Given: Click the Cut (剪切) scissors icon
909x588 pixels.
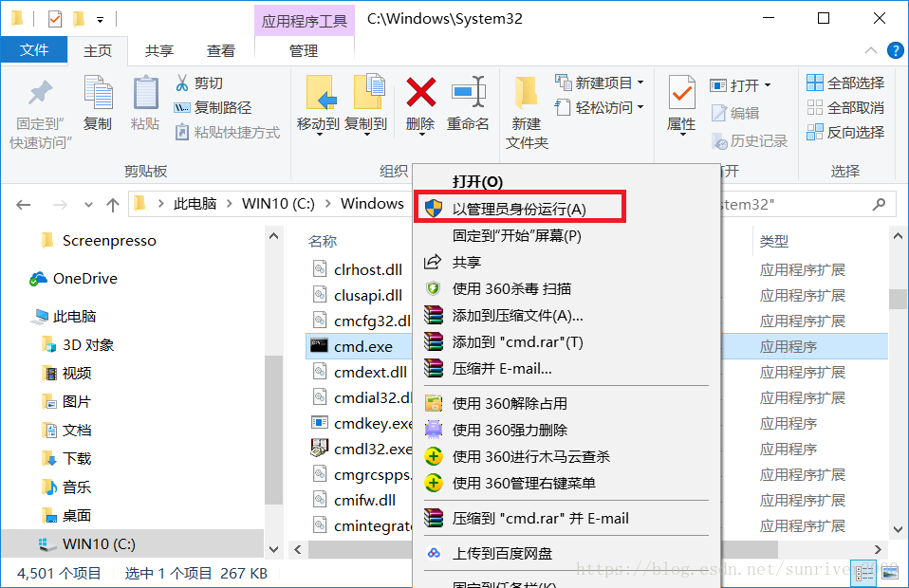Looking at the screenshot, I should click(x=182, y=83).
